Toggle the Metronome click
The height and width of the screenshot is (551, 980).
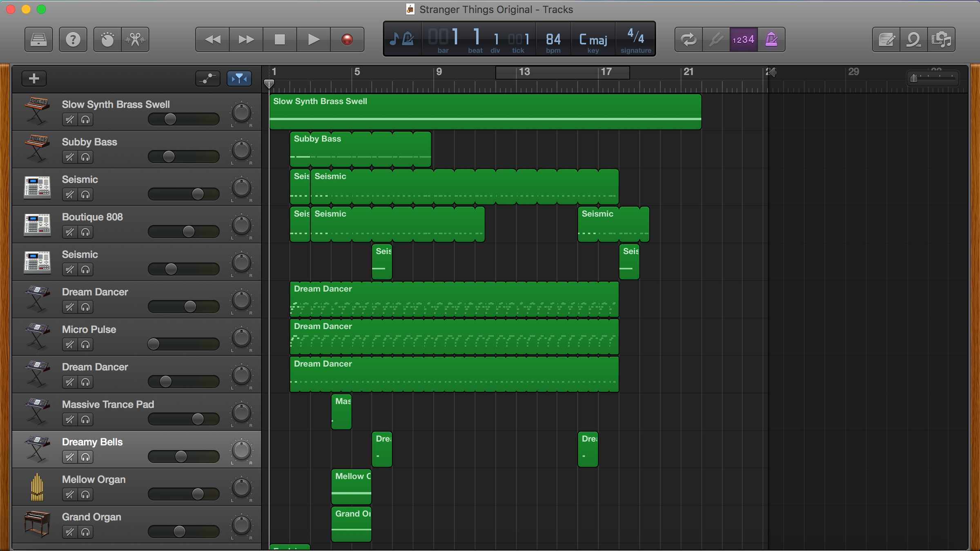tap(771, 40)
